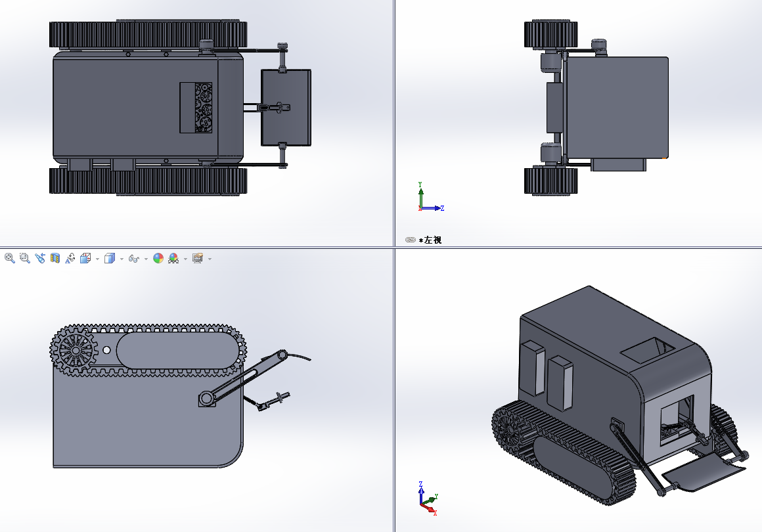Image resolution: width=762 pixels, height=532 pixels.
Task: Click the XYZ triad in the left view pane
Action: coord(430,197)
